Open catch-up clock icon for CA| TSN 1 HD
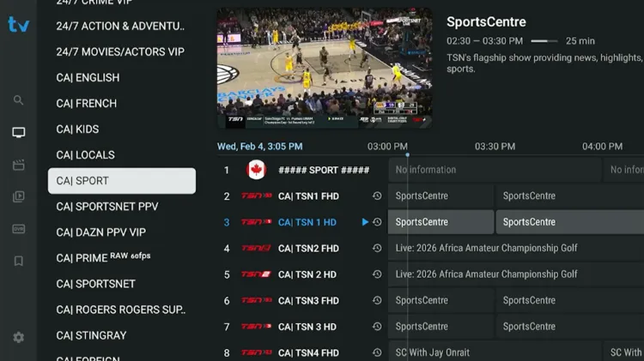The height and width of the screenshot is (361, 644). [377, 222]
